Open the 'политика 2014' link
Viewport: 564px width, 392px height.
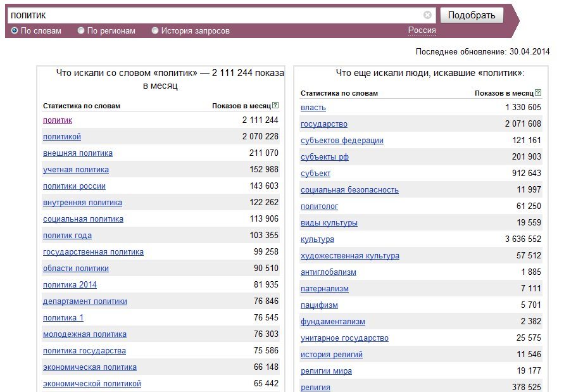click(70, 285)
